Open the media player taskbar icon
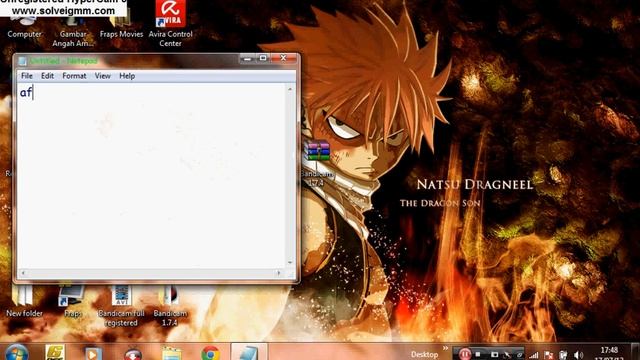640x360 pixels. 92,353
